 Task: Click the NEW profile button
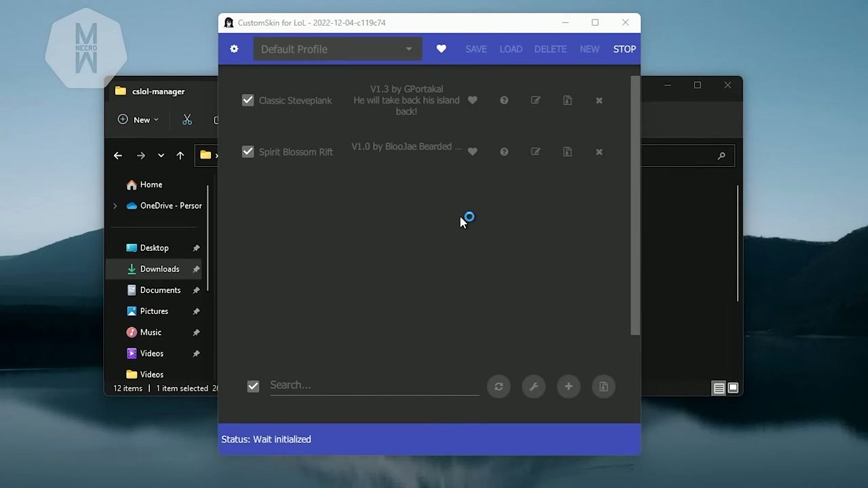pyautogui.click(x=589, y=49)
